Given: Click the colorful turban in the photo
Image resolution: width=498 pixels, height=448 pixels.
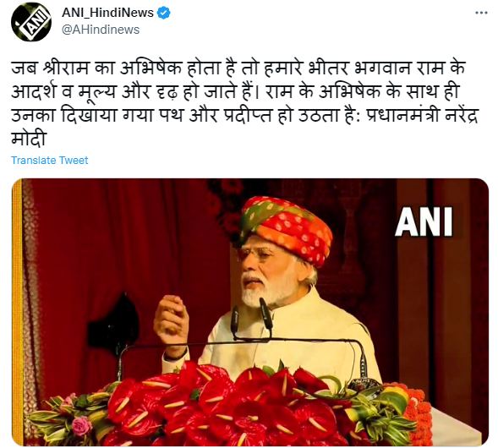Looking at the screenshot, I should tap(286, 227).
